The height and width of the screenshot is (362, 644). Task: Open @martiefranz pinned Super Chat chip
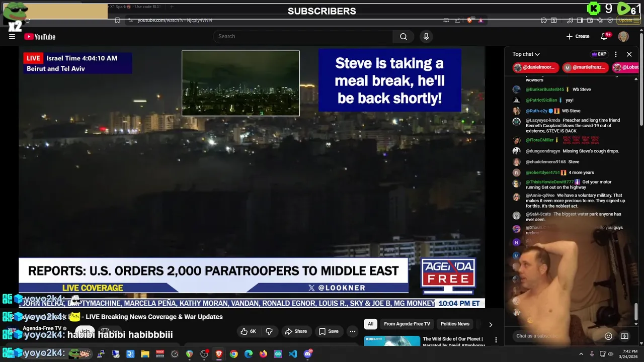[x=585, y=67]
